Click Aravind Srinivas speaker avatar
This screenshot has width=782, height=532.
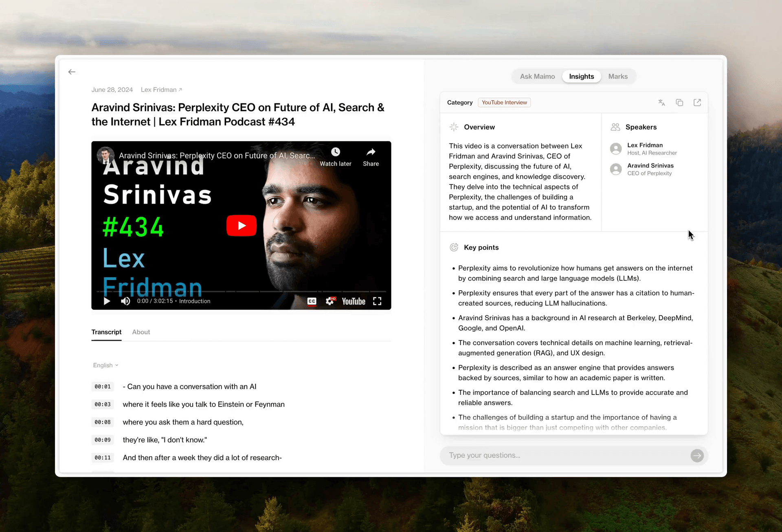[616, 169]
